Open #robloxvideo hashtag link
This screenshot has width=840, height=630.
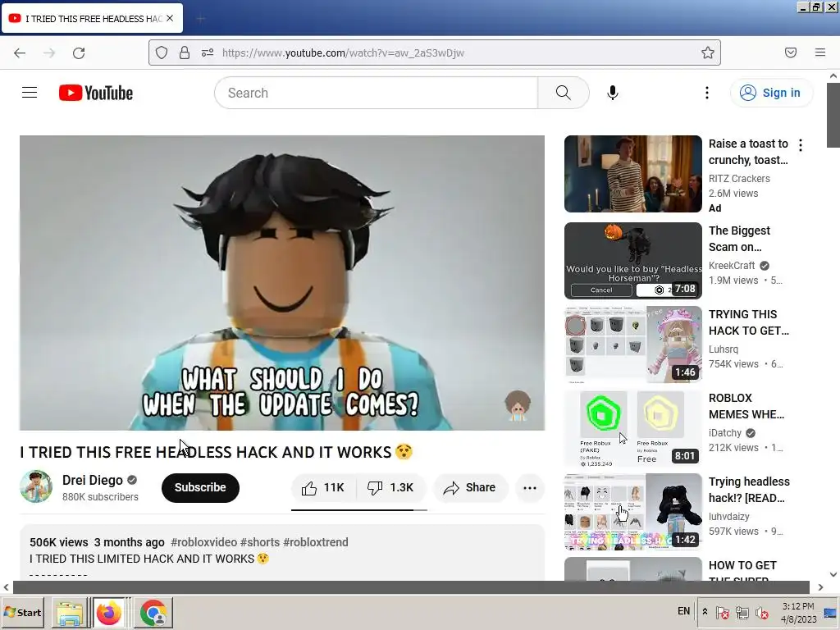[203, 542]
